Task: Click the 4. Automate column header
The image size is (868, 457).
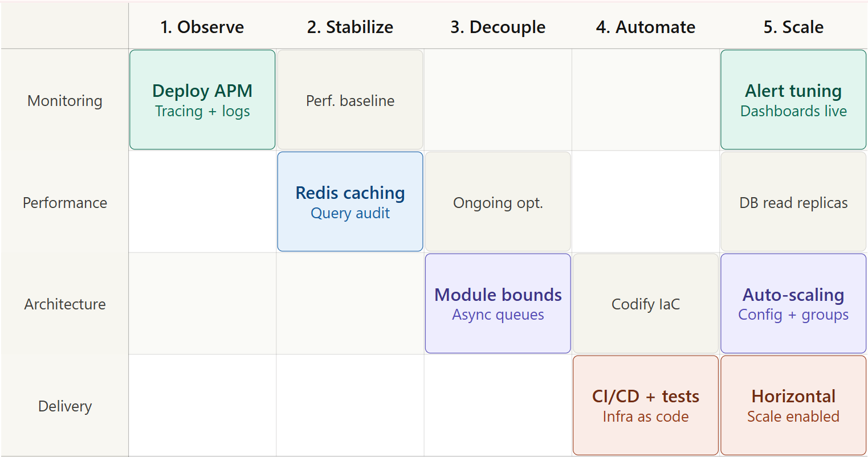Action: coord(645,27)
